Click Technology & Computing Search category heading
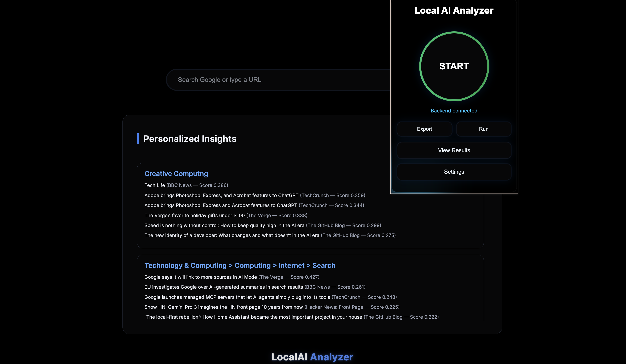The width and height of the screenshot is (626, 364). pos(240,265)
